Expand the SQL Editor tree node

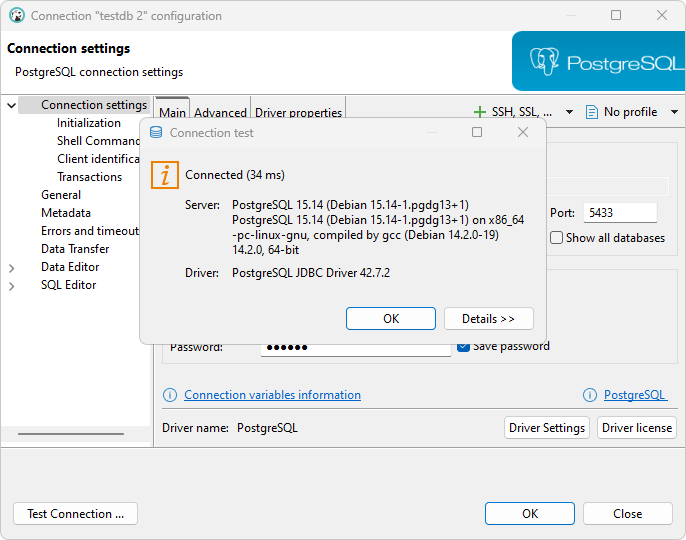11,286
